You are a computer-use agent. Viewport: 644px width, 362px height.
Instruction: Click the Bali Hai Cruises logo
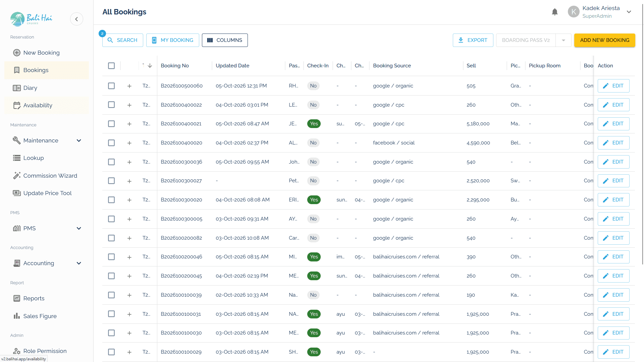31,19
